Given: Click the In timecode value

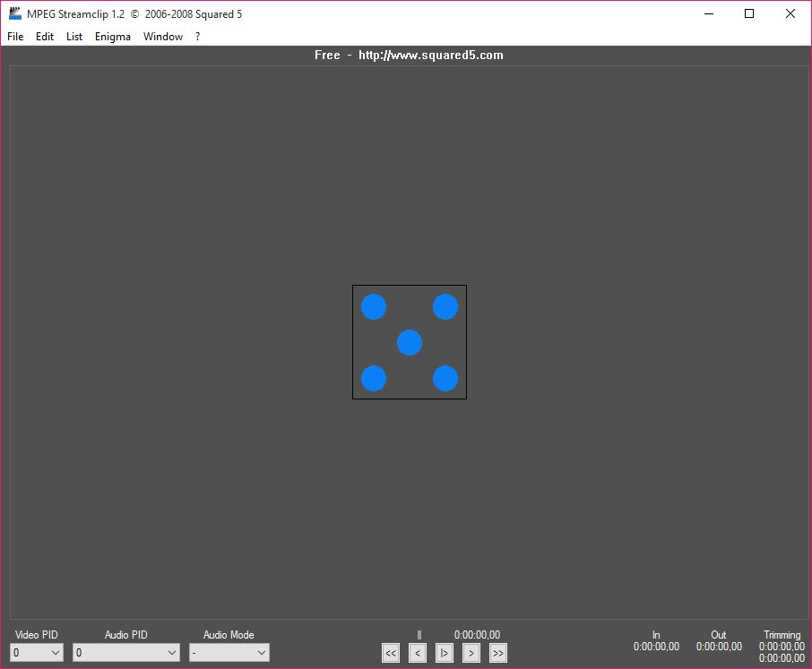Looking at the screenshot, I should (656, 647).
